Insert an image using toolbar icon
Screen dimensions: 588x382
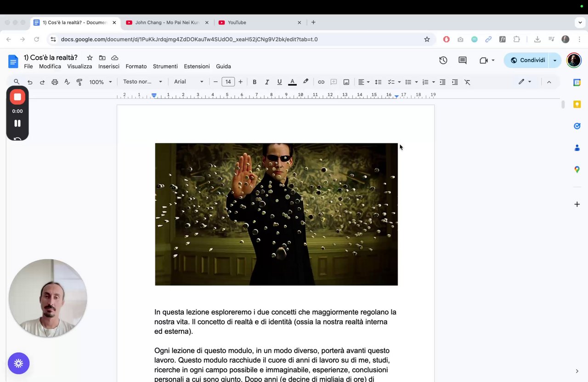click(x=346, y=82)
